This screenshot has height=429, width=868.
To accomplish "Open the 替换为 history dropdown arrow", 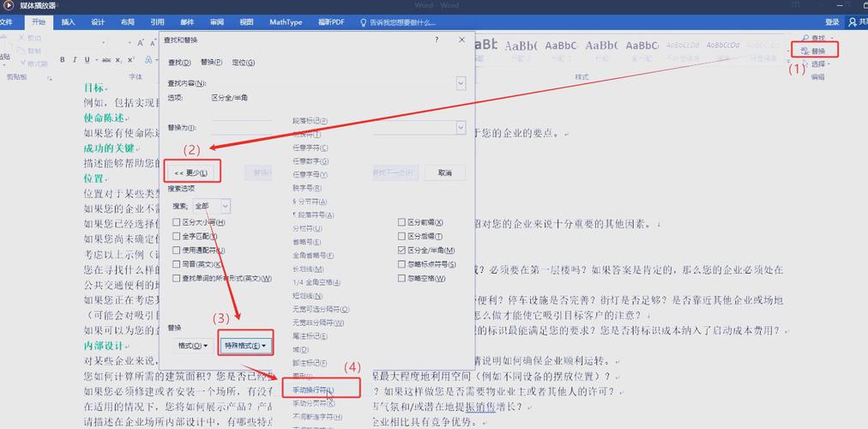I will pos(461,127).
